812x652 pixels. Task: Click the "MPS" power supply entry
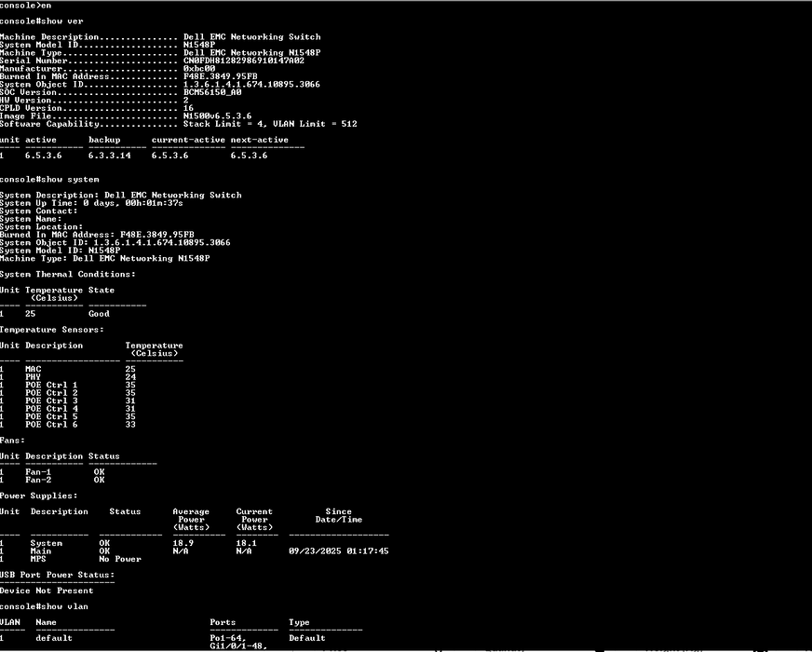38,559
